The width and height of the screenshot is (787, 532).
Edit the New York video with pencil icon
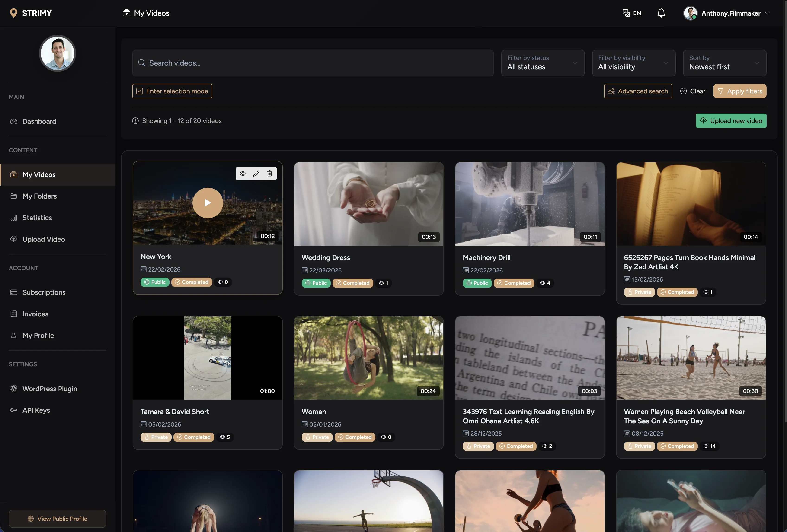tap(256, 173)
